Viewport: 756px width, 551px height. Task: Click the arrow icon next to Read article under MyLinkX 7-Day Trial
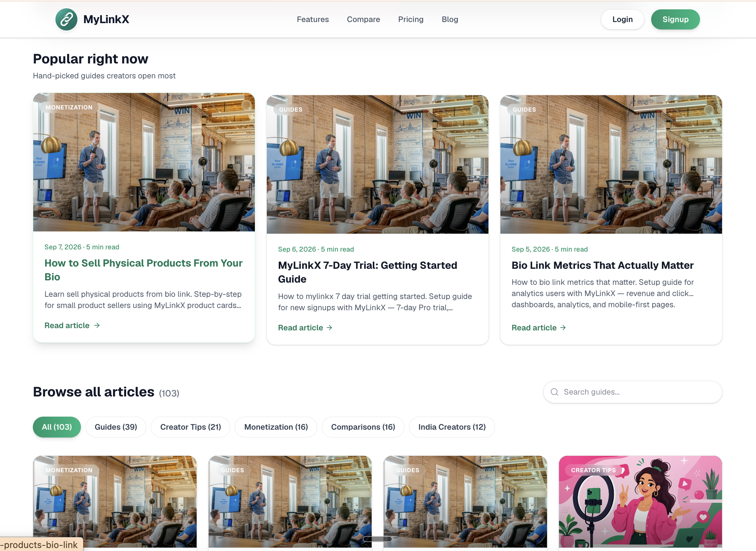click(329, 328)
